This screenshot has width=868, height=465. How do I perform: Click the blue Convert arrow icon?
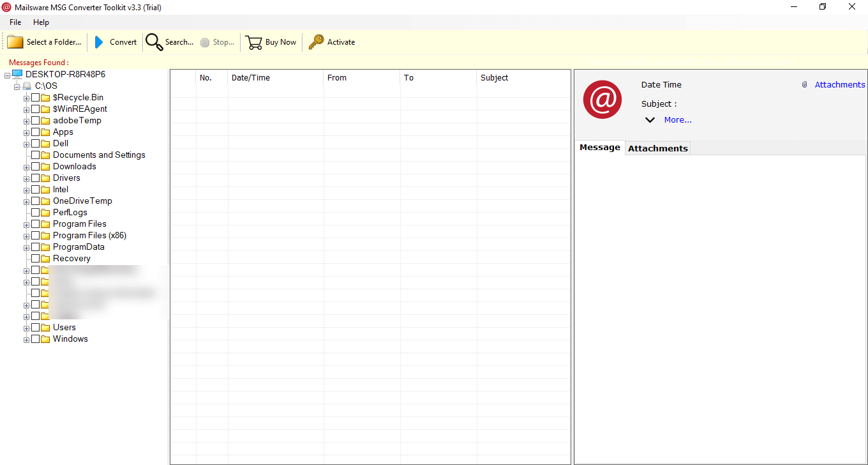(x=99, y=42)
